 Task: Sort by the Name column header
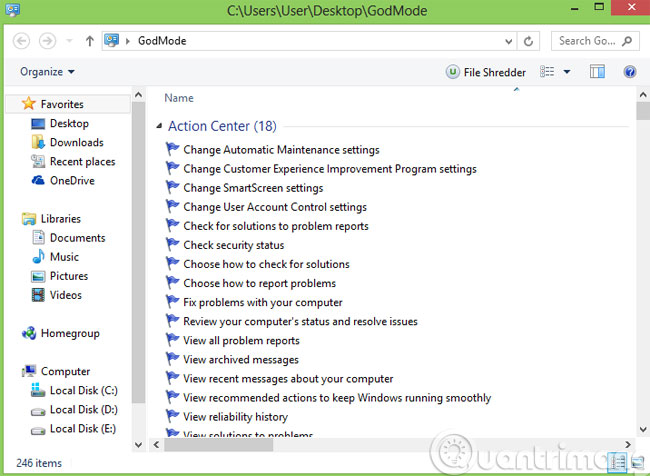(179, 98)
